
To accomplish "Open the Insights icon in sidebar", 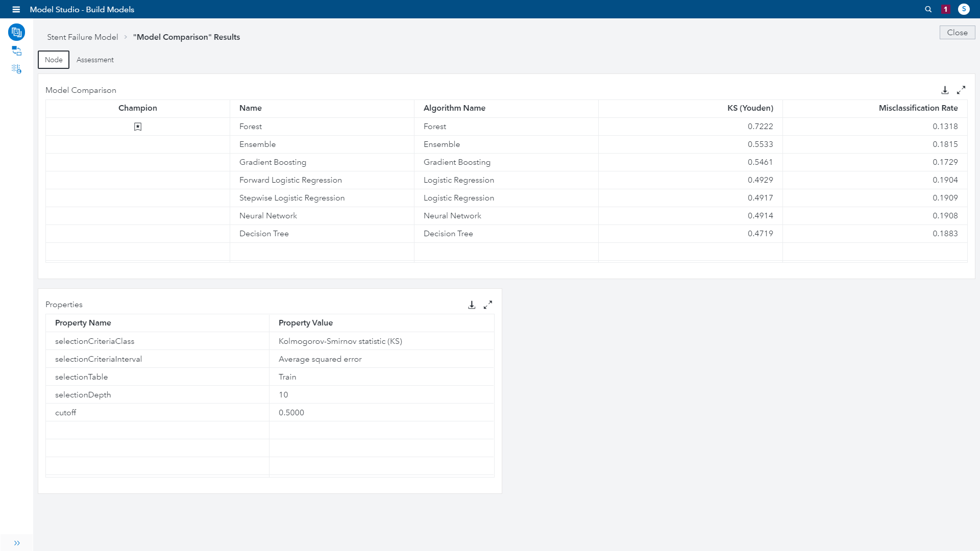I will tap(16, 69).
